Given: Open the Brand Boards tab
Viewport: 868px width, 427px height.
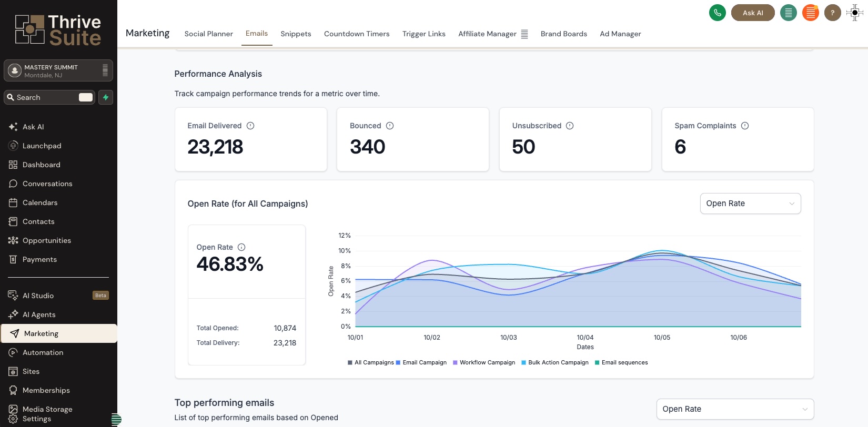Looking at the screenshot, I should [564, 34].
